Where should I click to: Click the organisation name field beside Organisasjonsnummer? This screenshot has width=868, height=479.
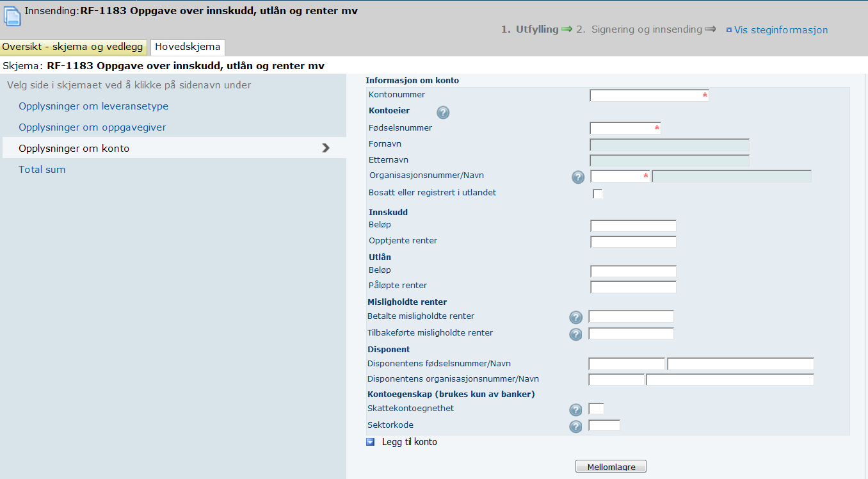[x=732, y=176]
